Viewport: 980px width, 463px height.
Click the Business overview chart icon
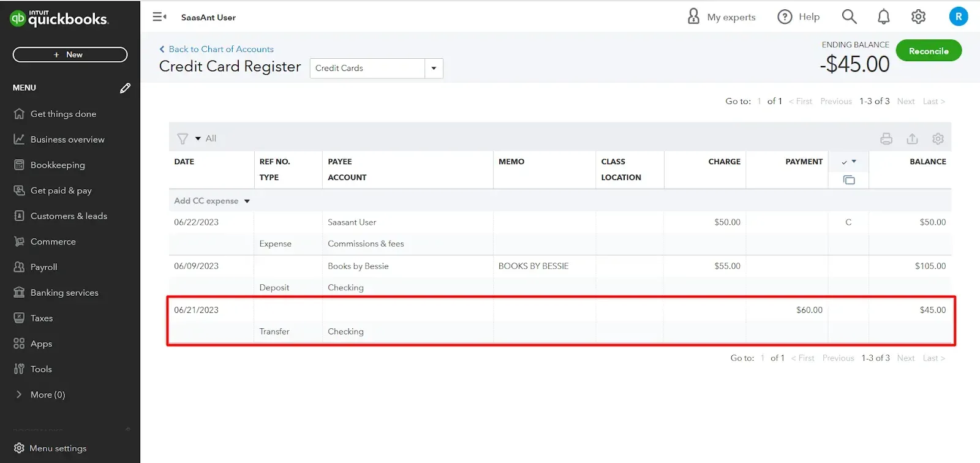point(19,139)
